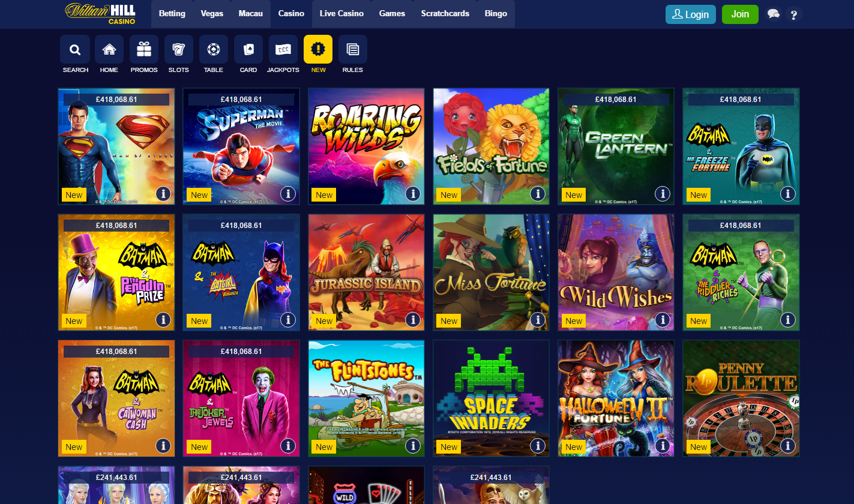Click the help question mark icon
Image resolution: width=854 pixels, height=504 pixels.
tap(794, 14)
